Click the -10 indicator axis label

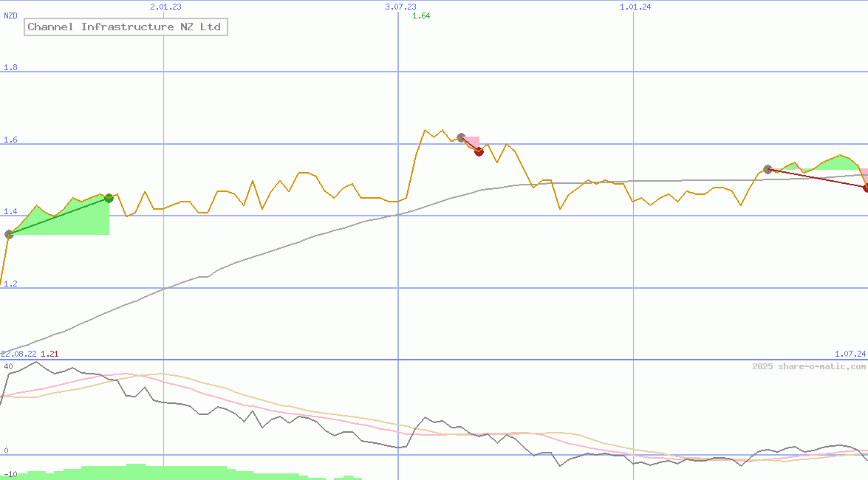pyautogui.click(x=10, y=475)
